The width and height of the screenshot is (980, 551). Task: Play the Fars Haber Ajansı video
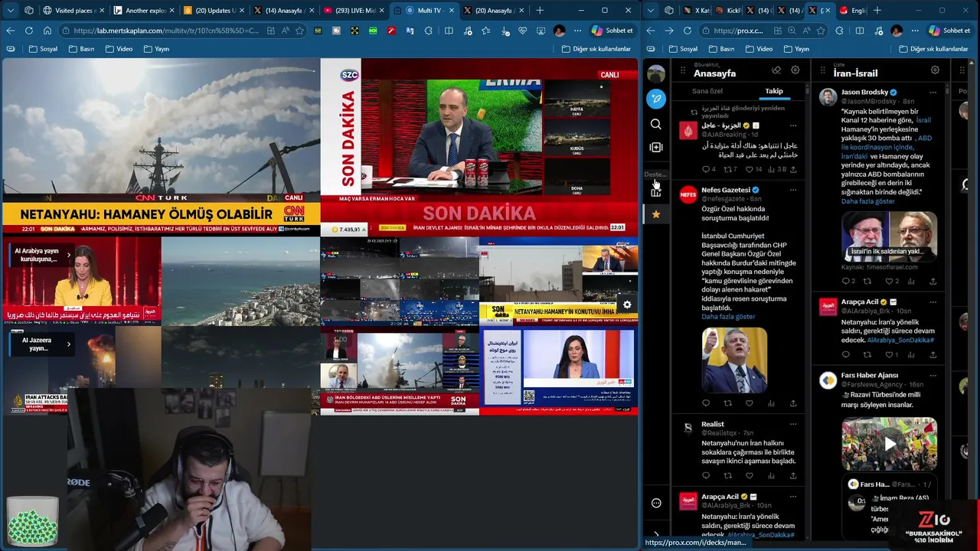pyautogui.click(x=889, y=444)
